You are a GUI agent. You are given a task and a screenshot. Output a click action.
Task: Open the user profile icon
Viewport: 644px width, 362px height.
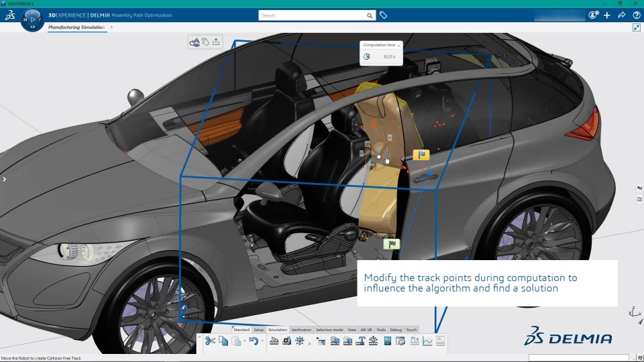tap(593, 15)
